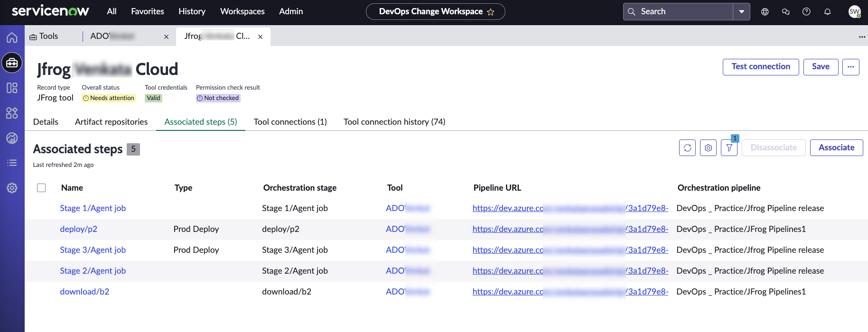Open the Admin menu
868x332 pixels.
coord(291,11)
